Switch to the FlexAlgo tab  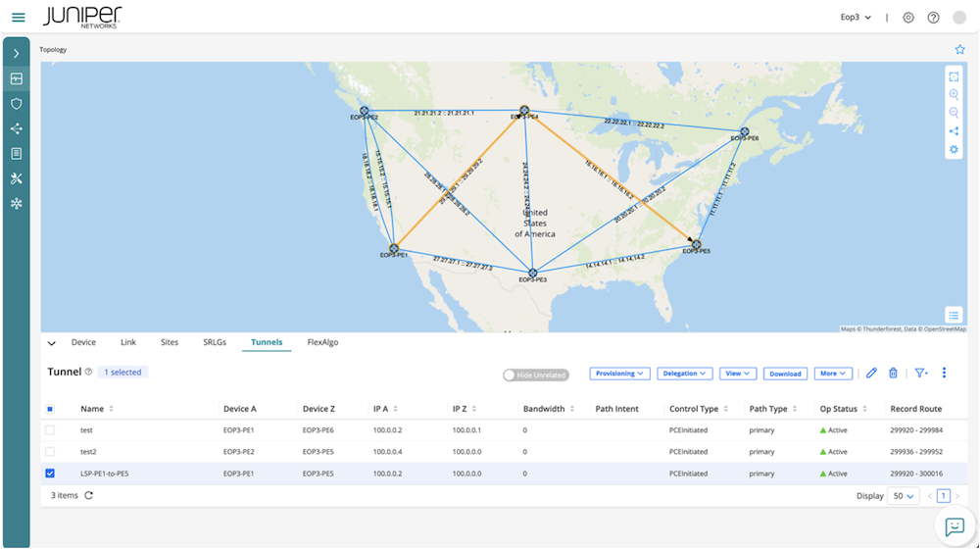pyautogui.click(x=322, y=342)
